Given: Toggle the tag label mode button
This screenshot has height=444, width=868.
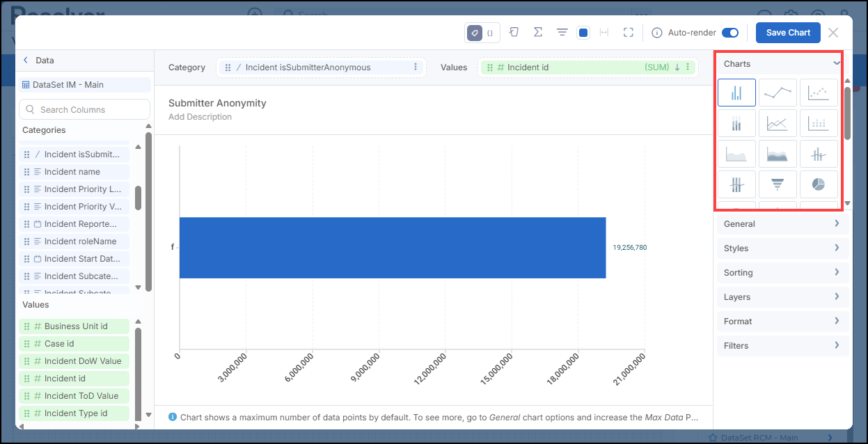Looking at the screenshot, I should coord(474,33).
